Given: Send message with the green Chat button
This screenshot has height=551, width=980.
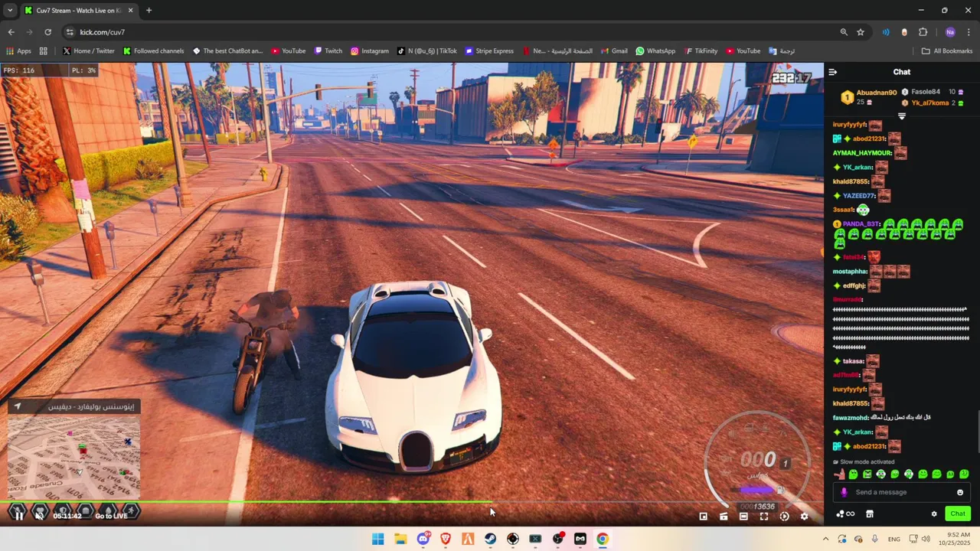Looking at the screenshot, I should [x=957, y=514].
